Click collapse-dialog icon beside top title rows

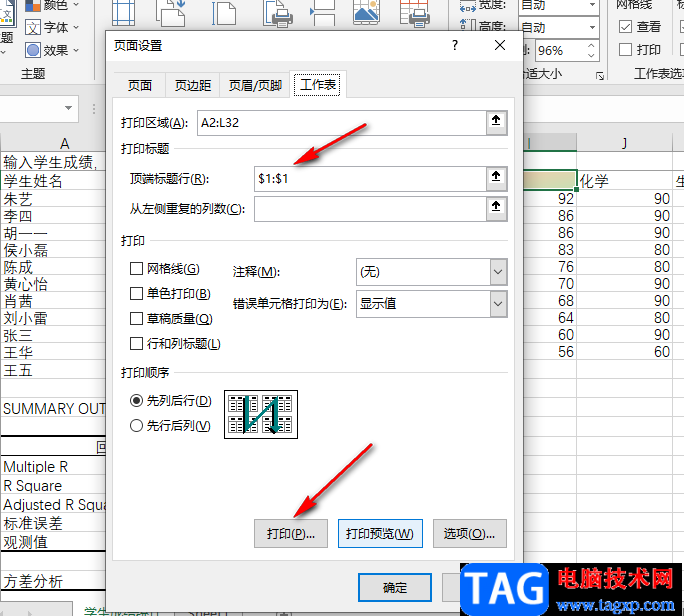pos(496,177)
